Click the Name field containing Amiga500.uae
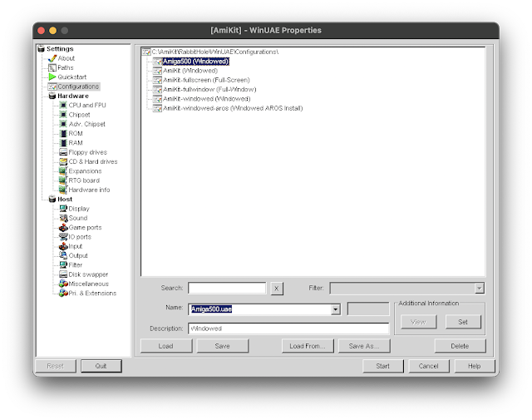532x420 pixels. point(260,309)
